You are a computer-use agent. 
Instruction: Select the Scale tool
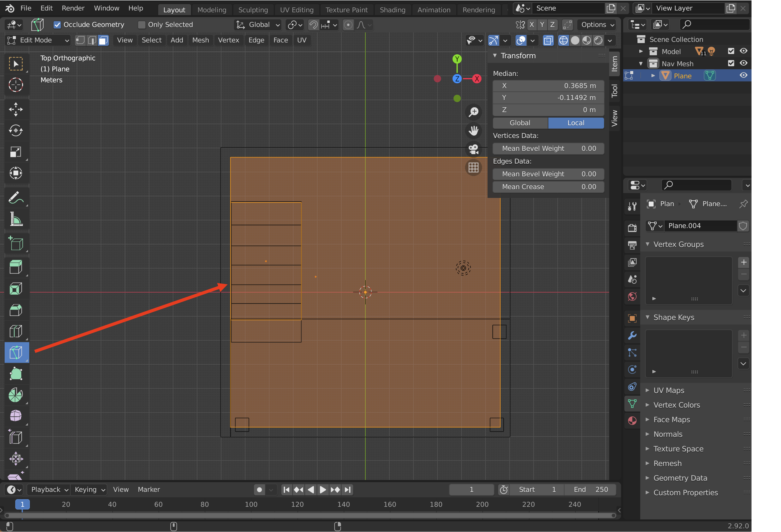16,152
